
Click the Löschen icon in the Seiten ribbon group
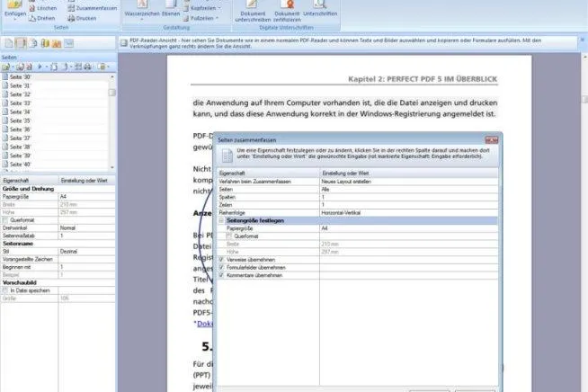coord(32,8)
